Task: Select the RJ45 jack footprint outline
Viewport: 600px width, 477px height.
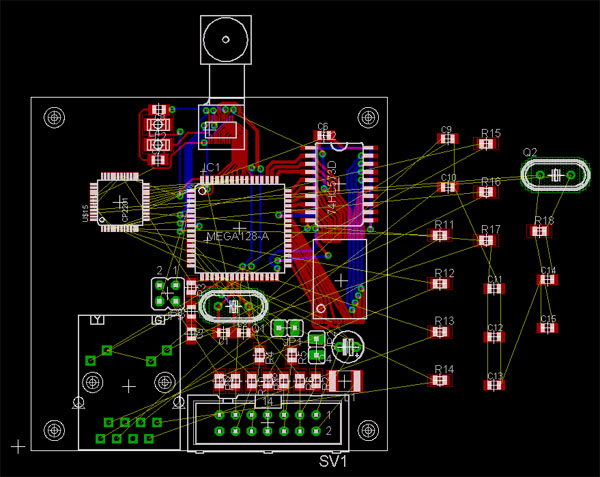Action: 129,383
